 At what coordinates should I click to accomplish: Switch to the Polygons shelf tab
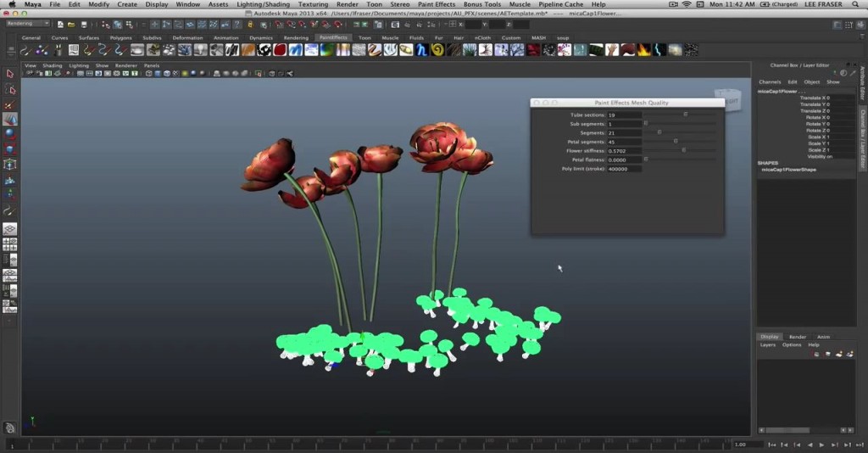(x=120, y=37)
